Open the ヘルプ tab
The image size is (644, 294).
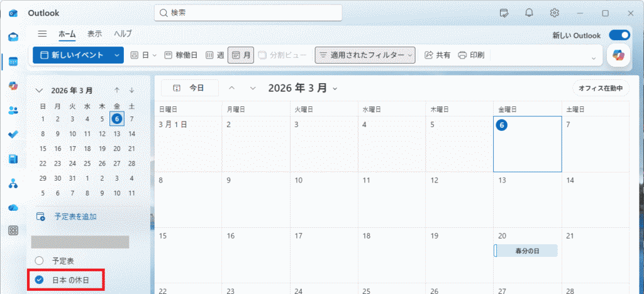click(x=123, y=34)
